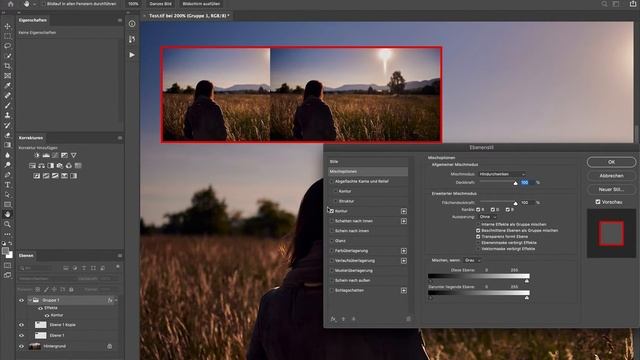Hide the Hintergrund layer
The image size is (640, 360).
pyautogui.click(x=21, y=346)
